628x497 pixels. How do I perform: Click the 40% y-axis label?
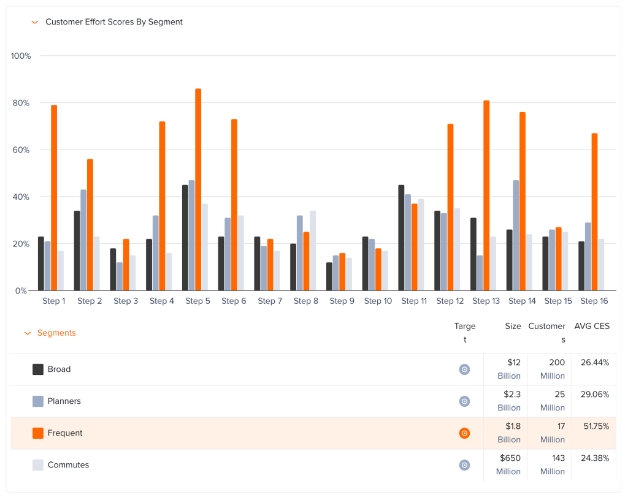click(x=21, y=197)
